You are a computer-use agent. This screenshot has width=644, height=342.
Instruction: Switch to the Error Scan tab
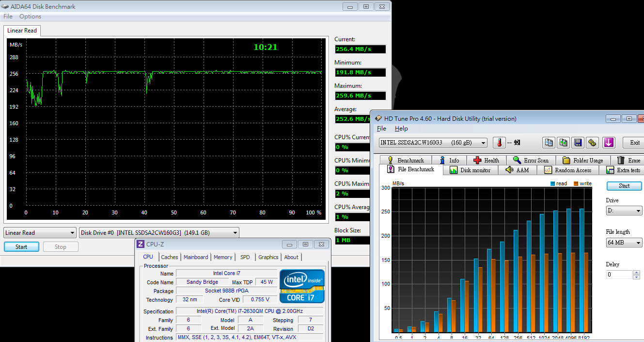point(531,160)
